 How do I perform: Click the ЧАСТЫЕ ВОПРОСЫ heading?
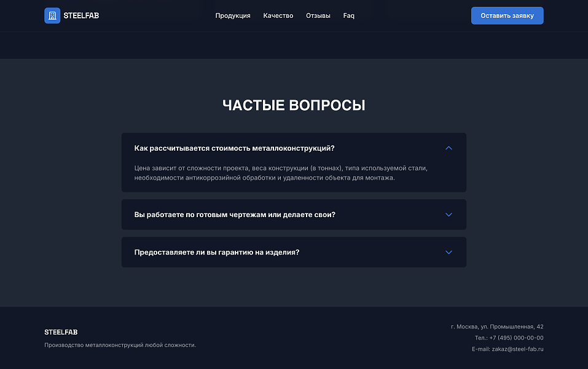294,105
